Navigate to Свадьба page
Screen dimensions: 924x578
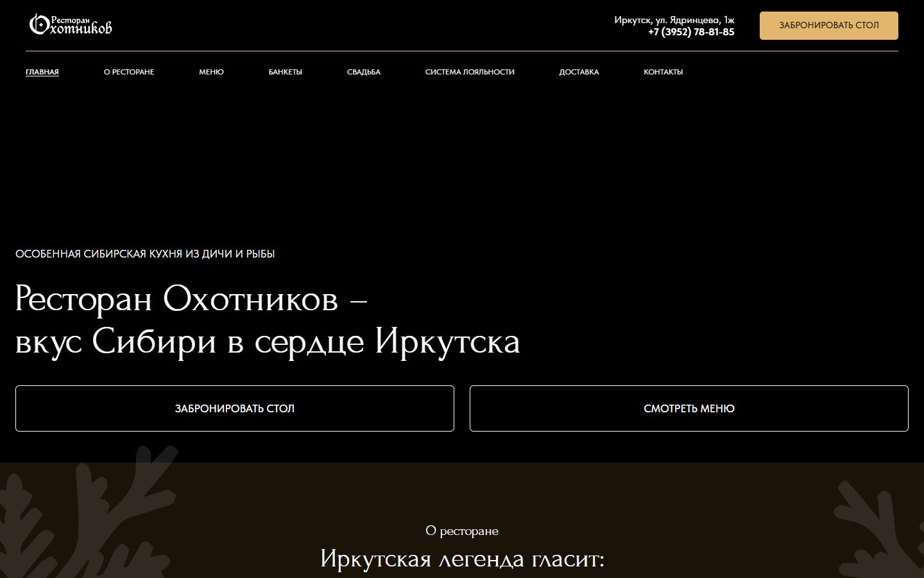[x=364, y=72]
